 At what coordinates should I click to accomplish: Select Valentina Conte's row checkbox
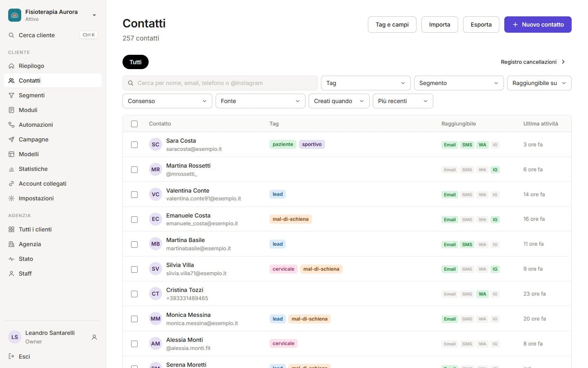coord(134,195)
